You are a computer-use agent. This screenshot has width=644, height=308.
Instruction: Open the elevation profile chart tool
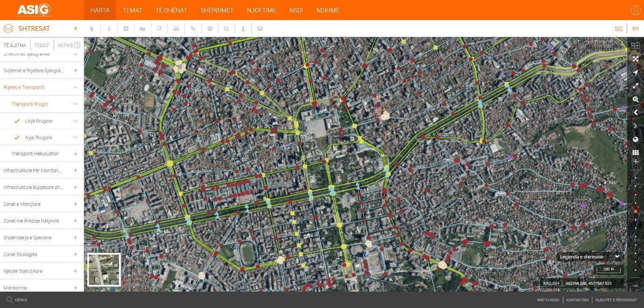[x=142, y=28]
